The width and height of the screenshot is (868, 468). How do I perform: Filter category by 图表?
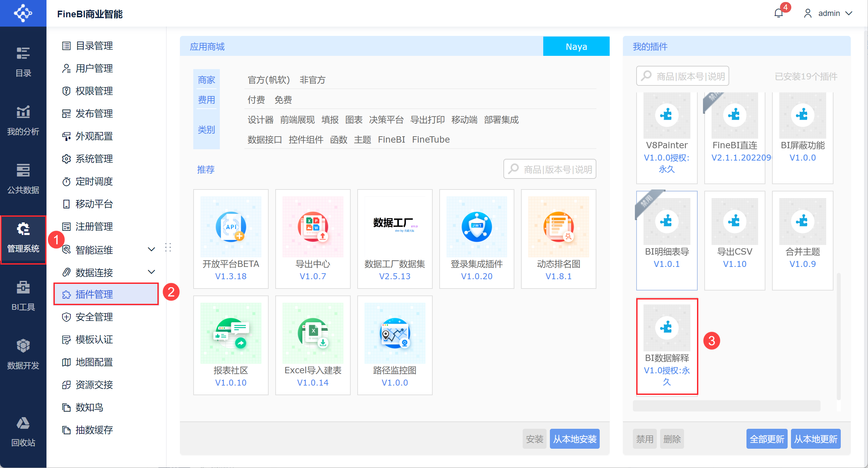tap(353, 120)
